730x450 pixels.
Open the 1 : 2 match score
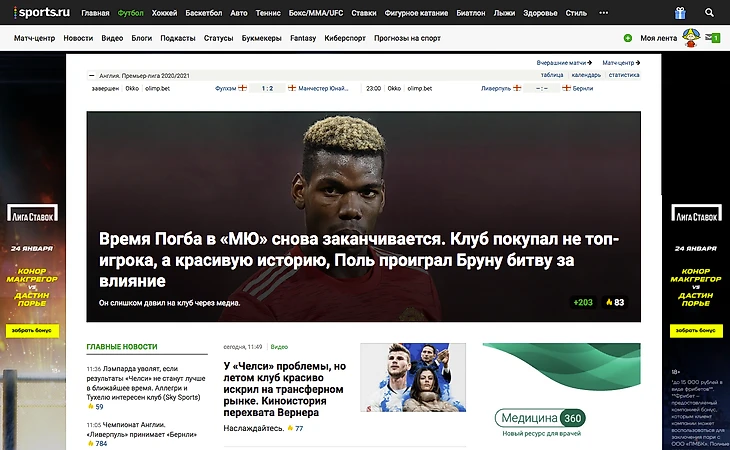[267, 88]
